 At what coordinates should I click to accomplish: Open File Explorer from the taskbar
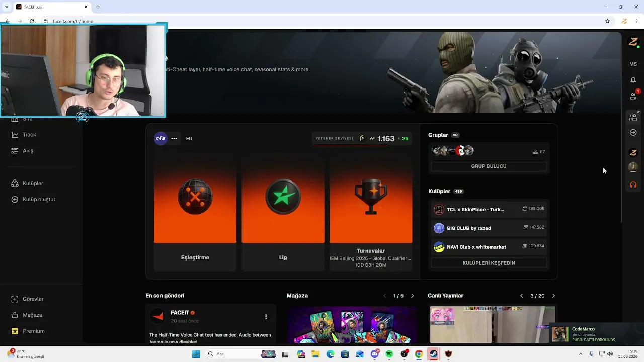click(x=315, y=354)
